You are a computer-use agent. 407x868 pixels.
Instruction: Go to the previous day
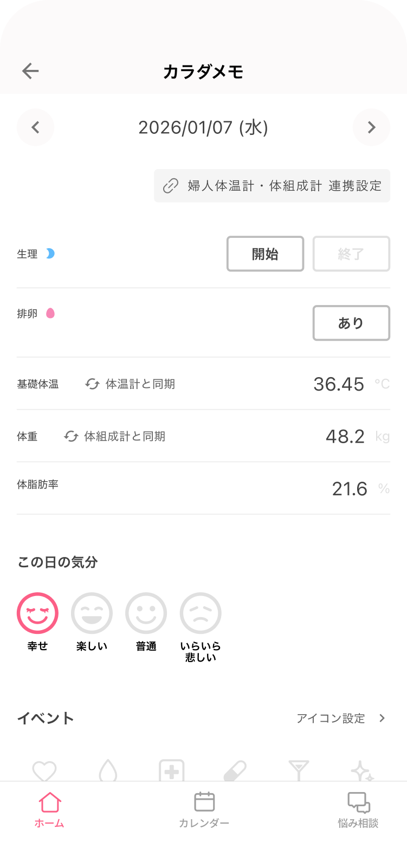click(x=36, y=127)
